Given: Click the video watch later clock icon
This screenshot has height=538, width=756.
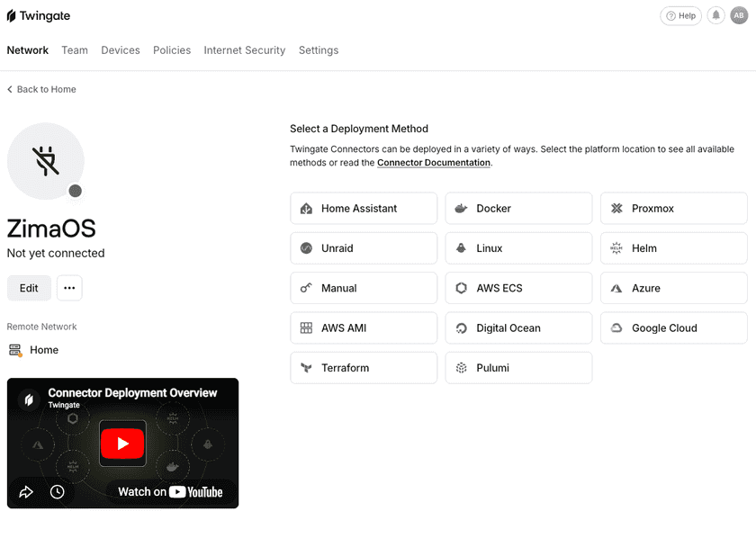Looking at the screenshot, I should coord(57,492).
